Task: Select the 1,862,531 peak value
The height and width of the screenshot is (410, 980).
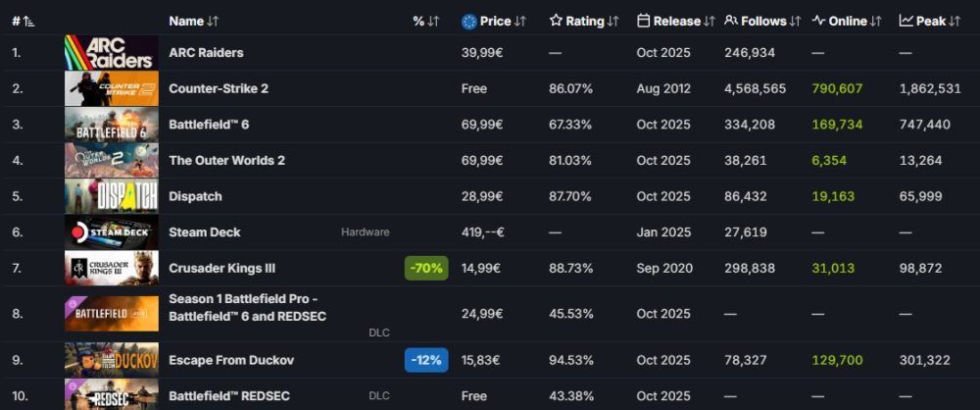Action: (930, 88)
